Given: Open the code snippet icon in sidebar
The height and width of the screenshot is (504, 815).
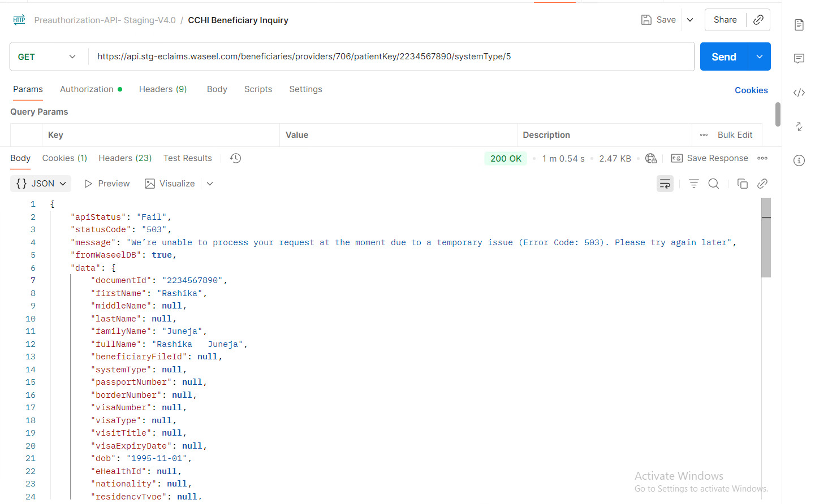Looking at the screenshot, I should [x=799, y=93].
